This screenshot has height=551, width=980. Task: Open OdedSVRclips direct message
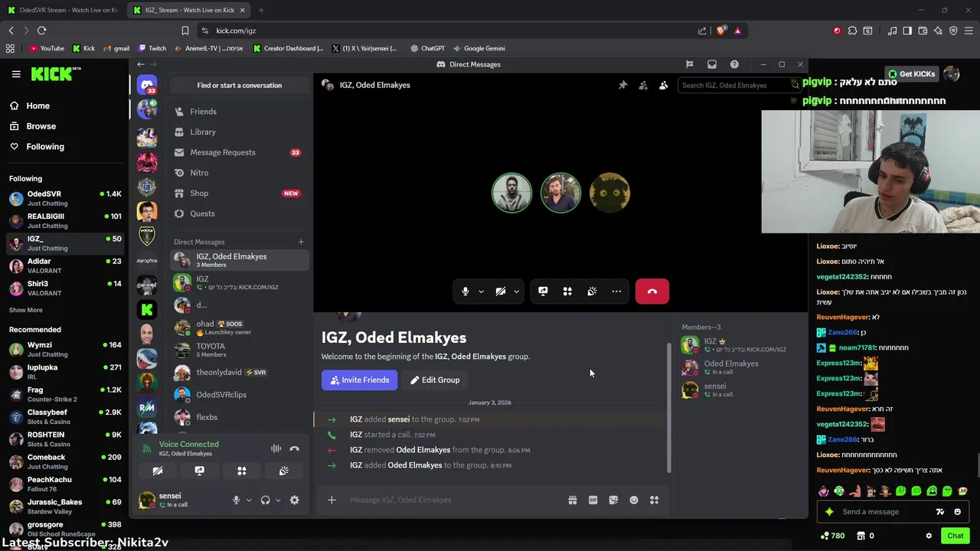coord(239,395)
